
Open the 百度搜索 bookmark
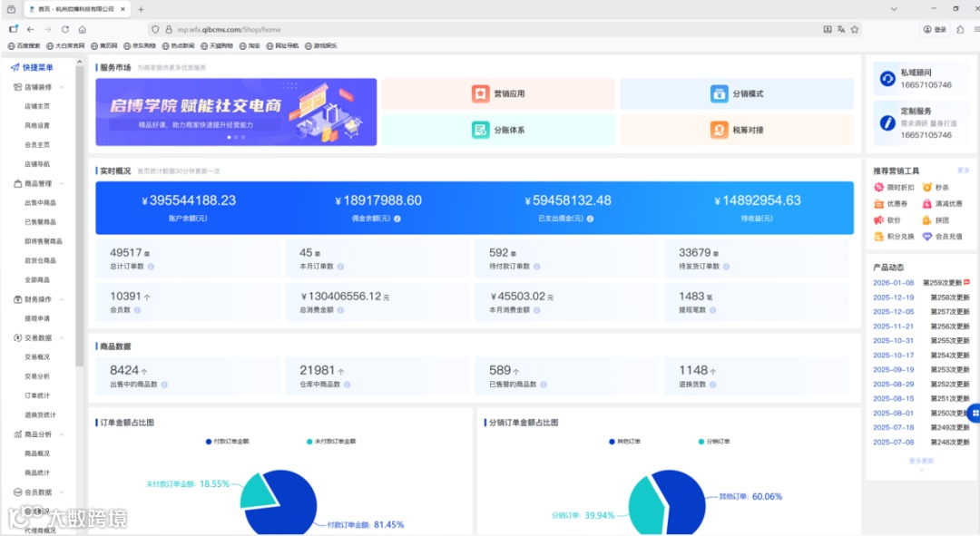(24, 45)
